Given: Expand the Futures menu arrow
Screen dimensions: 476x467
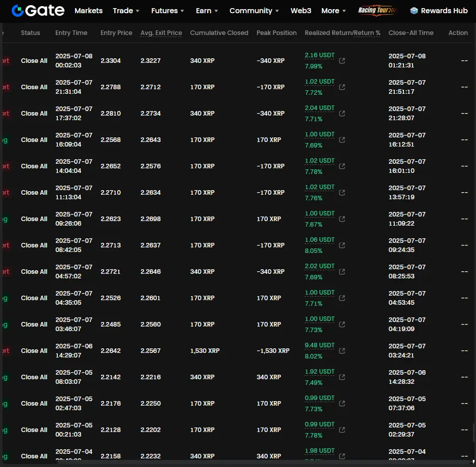Looking at the screenshot, I should (x=182, y=11).
